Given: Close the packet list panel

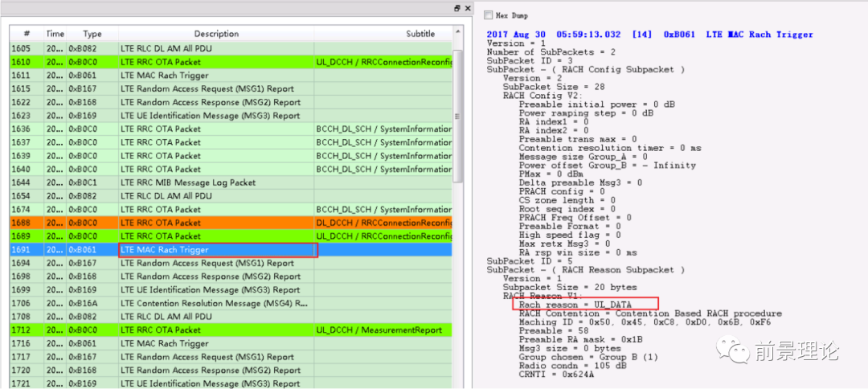Looking at the screenshot, I should (x=468, y=8).
